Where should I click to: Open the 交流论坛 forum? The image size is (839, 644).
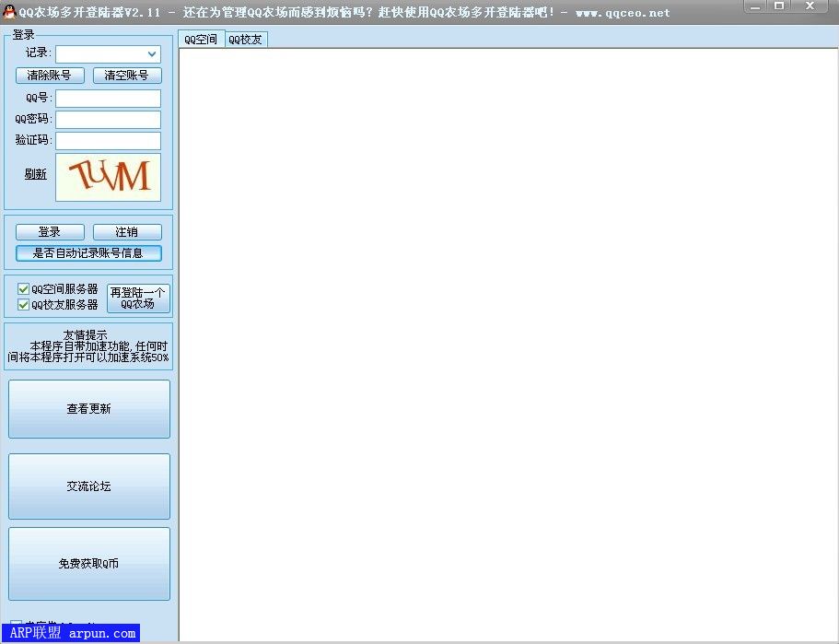88,486
